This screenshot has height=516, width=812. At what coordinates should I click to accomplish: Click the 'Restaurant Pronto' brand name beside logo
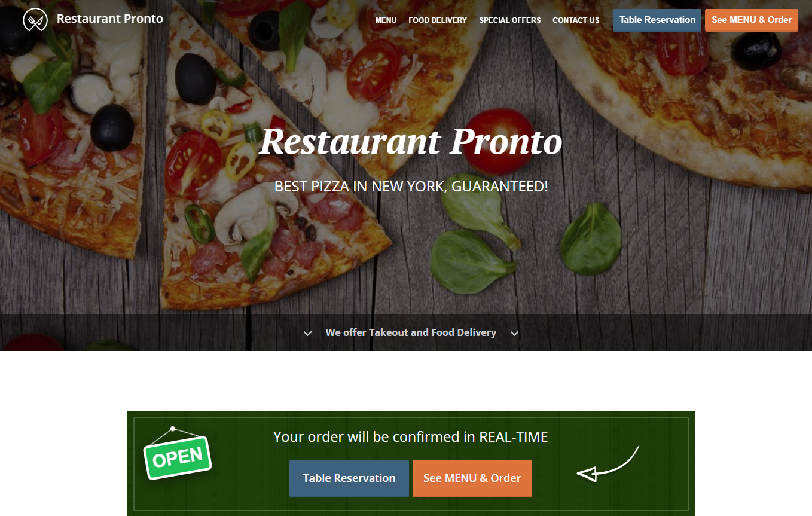[x=110, y=19]
